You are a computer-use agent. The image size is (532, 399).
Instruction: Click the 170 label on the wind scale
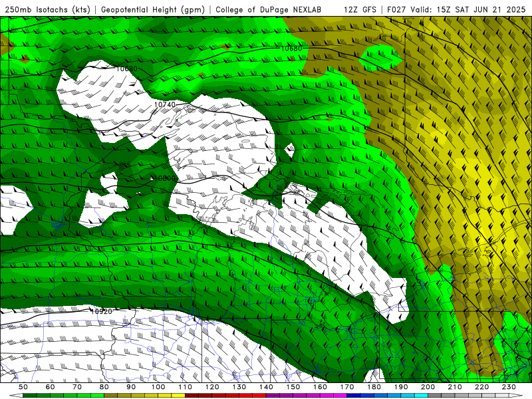pos(347,387)
